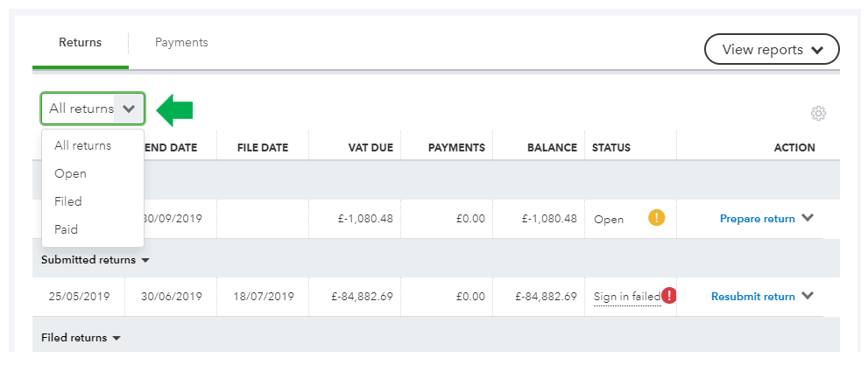Viewport: 868px width, 372px height.
Task: Open arrow menu next to Resubmit return
Action: [x=808, y=296]
